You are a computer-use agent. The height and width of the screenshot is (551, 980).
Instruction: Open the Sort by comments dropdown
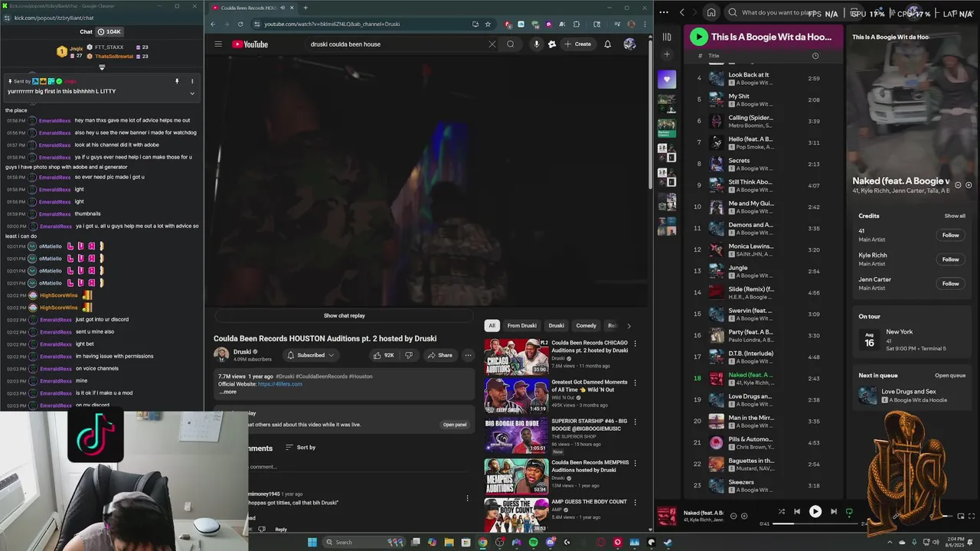(300, 447)
